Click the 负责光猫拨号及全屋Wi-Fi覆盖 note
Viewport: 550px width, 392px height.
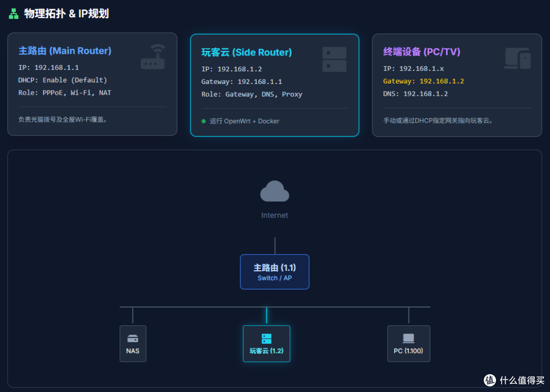63,120
